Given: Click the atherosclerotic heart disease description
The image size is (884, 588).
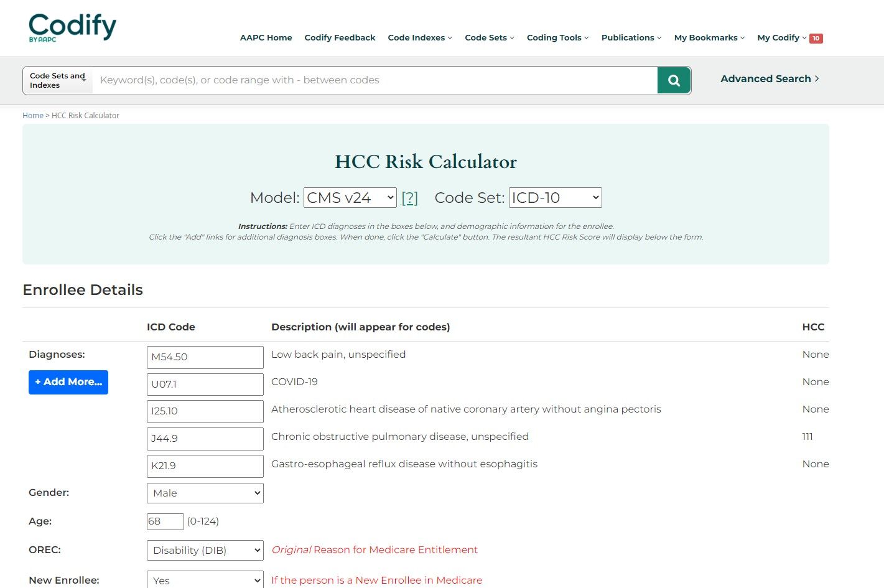Looking at the screenshot, I should (x=466, y=409).
